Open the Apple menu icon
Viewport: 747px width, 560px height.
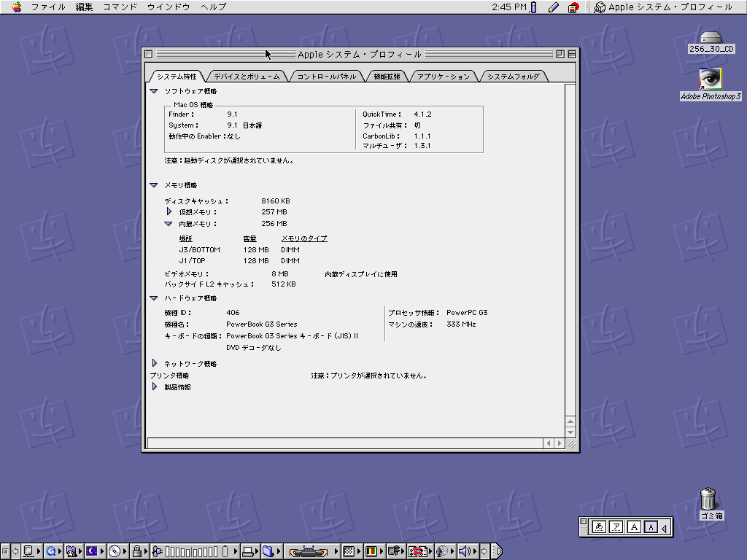point(16,7)
